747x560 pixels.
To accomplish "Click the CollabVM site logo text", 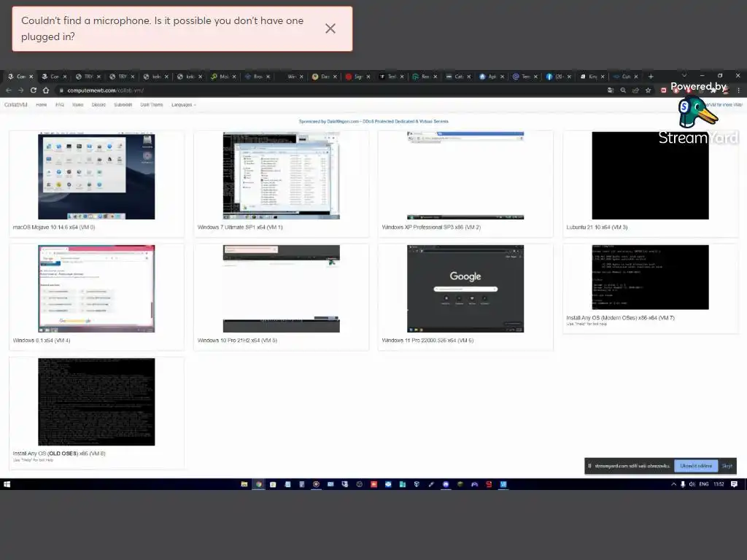I will (16, 105).
